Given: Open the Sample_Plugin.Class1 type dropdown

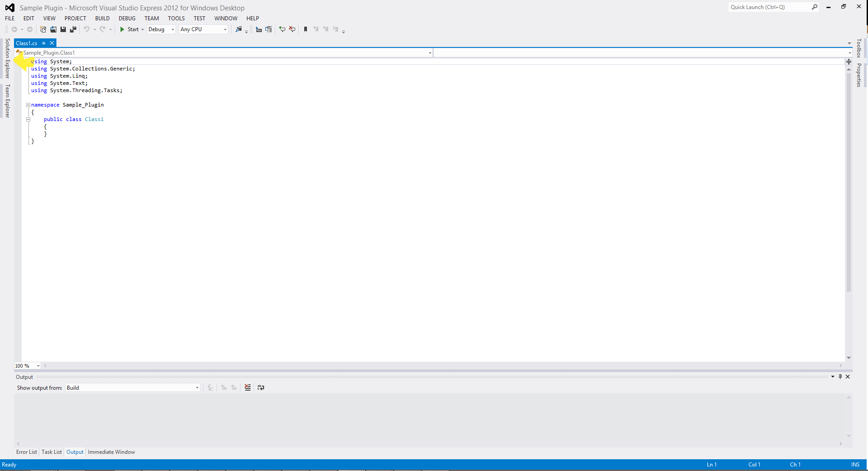Looking at the screenshot, I should click(x=223, y=53).
